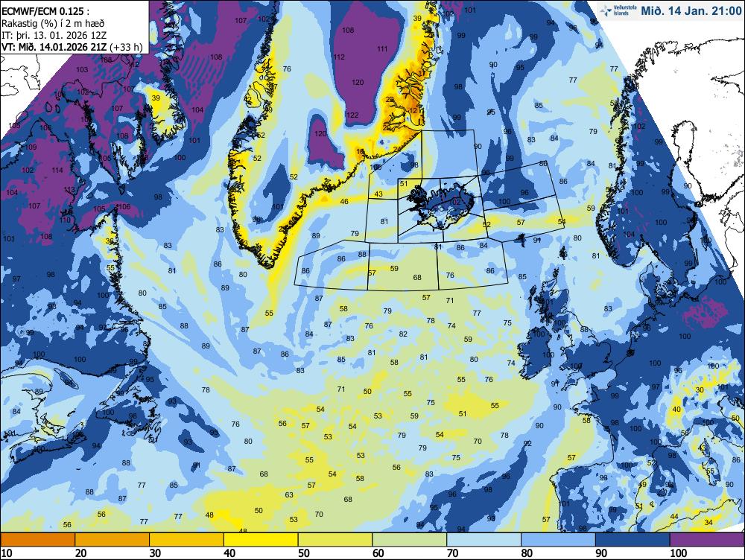The image size is (745, 560).
Task: Select the pale blue 70–80 legend swatch
Action: (x=484, y=540)
